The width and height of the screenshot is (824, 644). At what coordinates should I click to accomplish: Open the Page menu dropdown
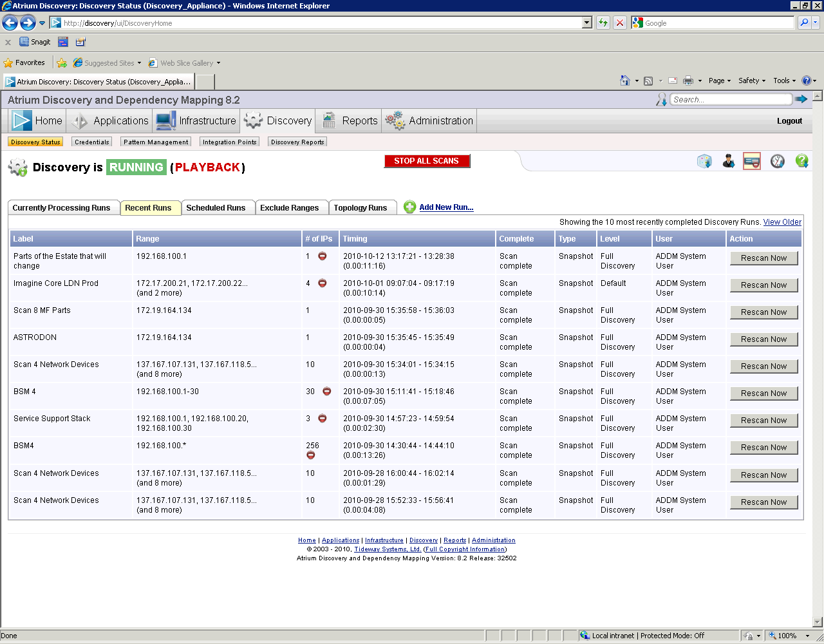[x=720, y=80]
